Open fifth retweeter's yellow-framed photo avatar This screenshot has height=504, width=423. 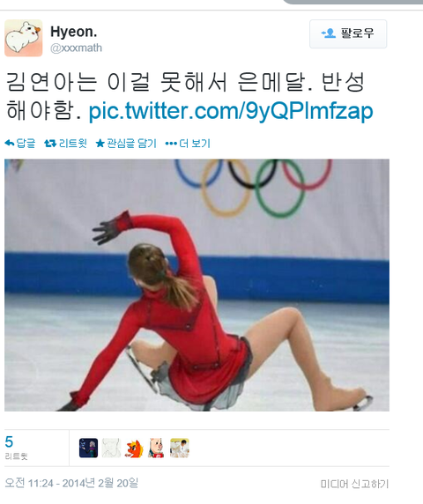click(x=180, y=448)
